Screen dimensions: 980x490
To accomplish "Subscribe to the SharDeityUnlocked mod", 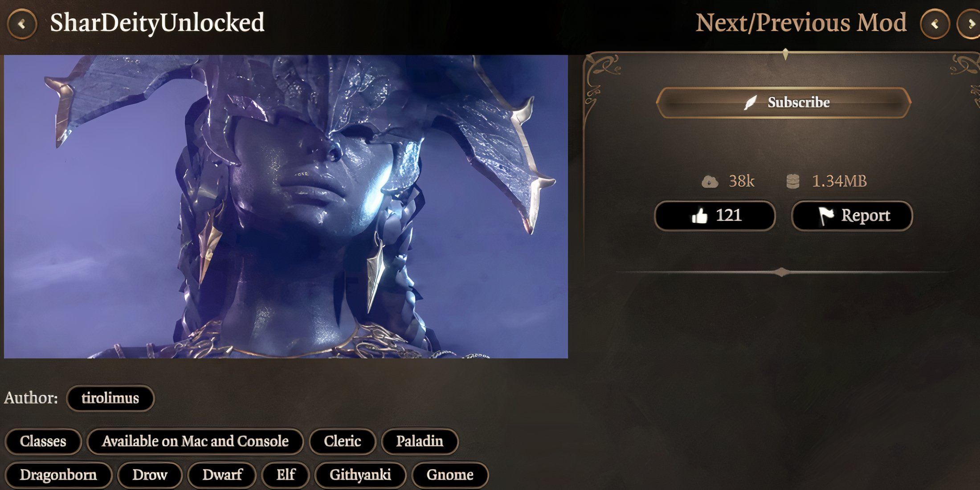I will pyautogui.click(x=784, y=102).
